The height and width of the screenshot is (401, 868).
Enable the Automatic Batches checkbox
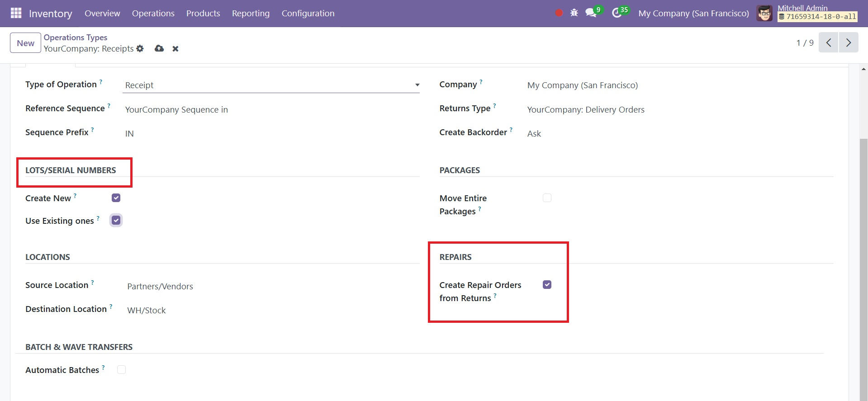122,370
